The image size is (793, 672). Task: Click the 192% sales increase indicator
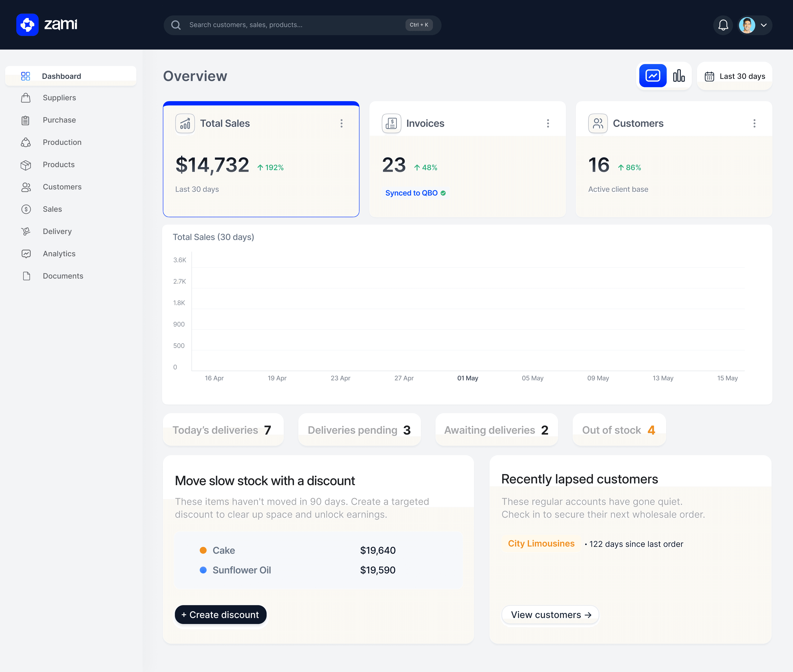[x=270, y=168]
